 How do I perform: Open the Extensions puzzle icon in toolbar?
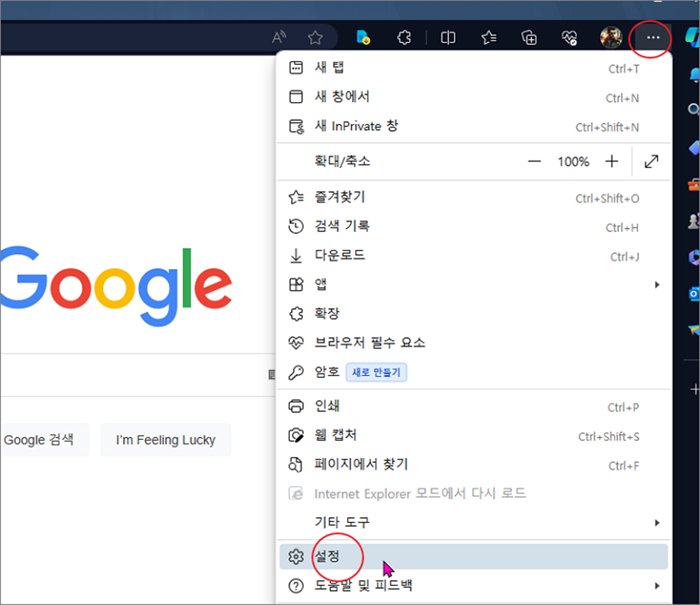404,37
